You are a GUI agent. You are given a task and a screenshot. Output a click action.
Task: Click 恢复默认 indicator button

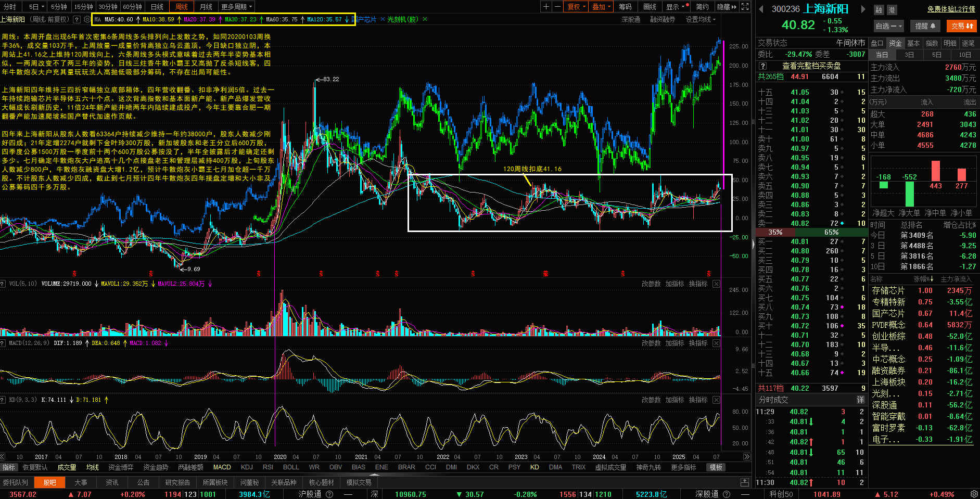(x=35, y=467)
